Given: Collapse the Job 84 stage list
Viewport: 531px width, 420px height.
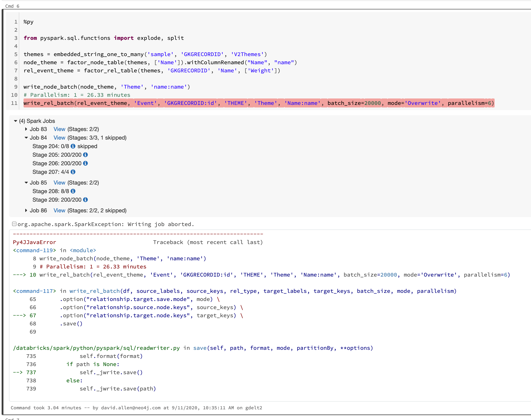Looking at the screenshot, I should pos(26,138).
